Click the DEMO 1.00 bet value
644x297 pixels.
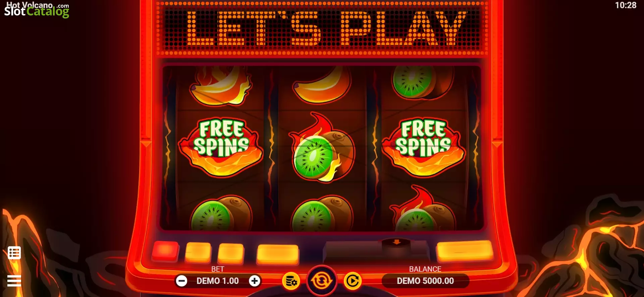tap(218, 281)
